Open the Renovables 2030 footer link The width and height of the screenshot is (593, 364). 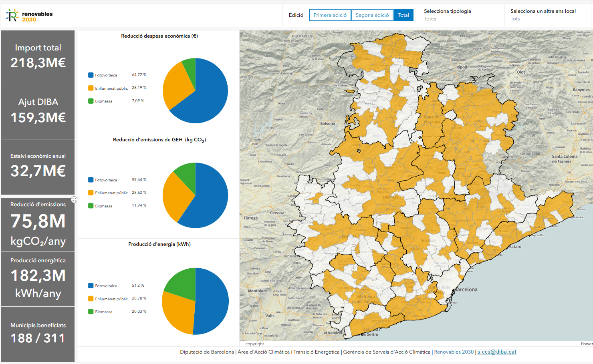(x=454, y=352)
